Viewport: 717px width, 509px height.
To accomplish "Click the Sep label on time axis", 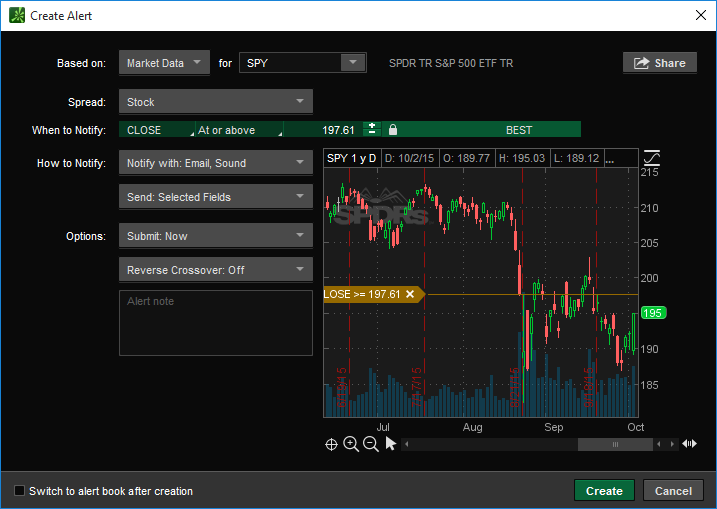I will [x=553, y=427].
